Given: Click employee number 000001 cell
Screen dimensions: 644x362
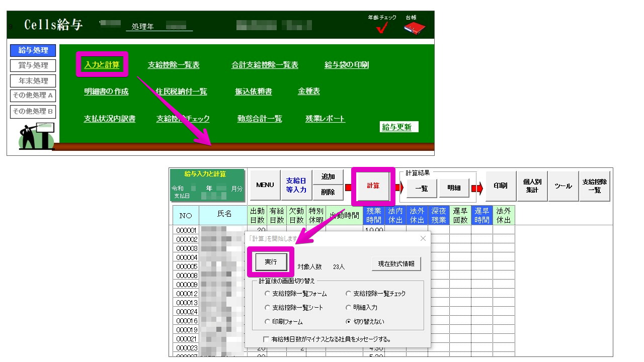Looking at the screenshot, I should pyautogui.click(x=186, y=230).
